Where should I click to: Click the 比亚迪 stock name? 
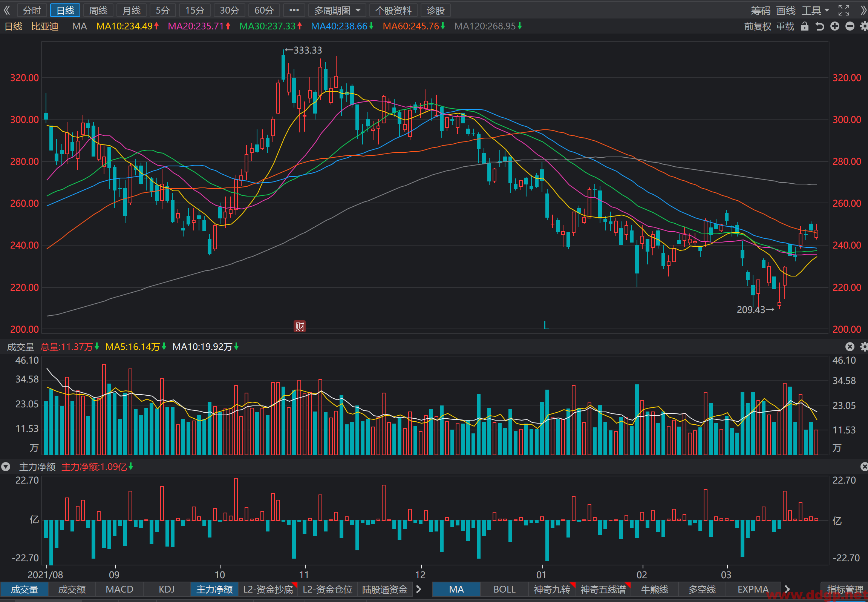coord(45,26)
